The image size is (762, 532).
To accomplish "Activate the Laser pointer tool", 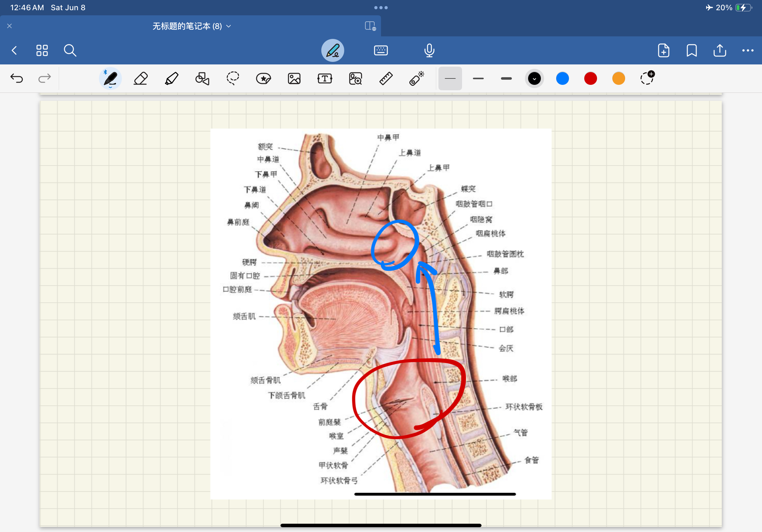I will pyautogui.click(x=416, y=78).
